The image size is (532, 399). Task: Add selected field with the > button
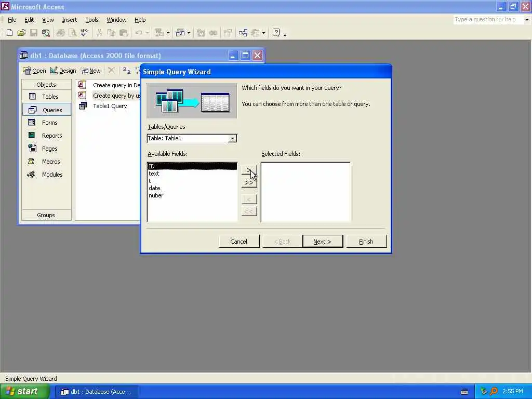[249, 170]
